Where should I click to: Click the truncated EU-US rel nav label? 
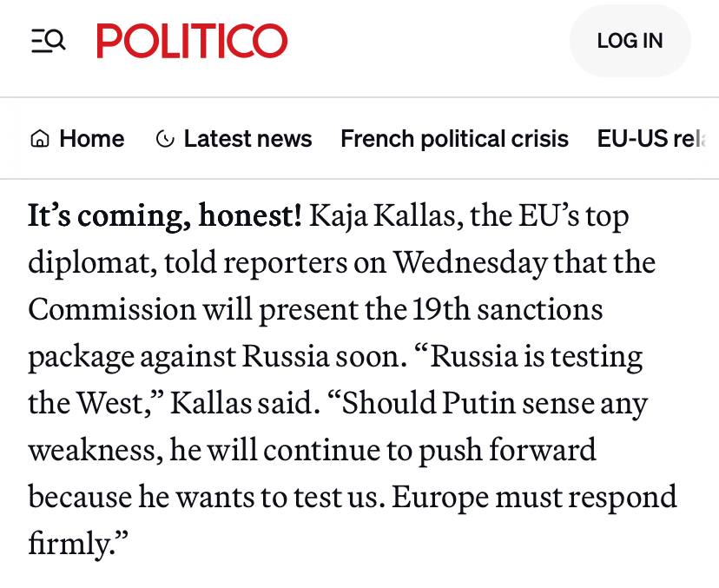(x=656, y=138)
